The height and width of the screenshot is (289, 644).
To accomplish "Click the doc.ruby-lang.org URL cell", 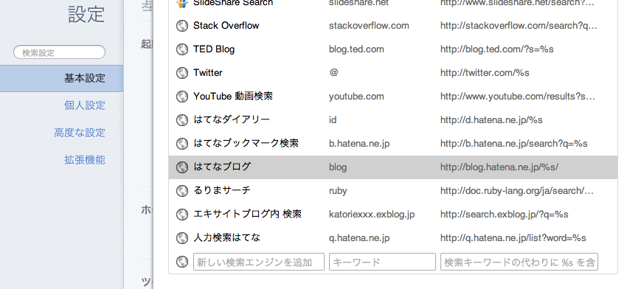I will pyautogui.click(x=517, y=190).
